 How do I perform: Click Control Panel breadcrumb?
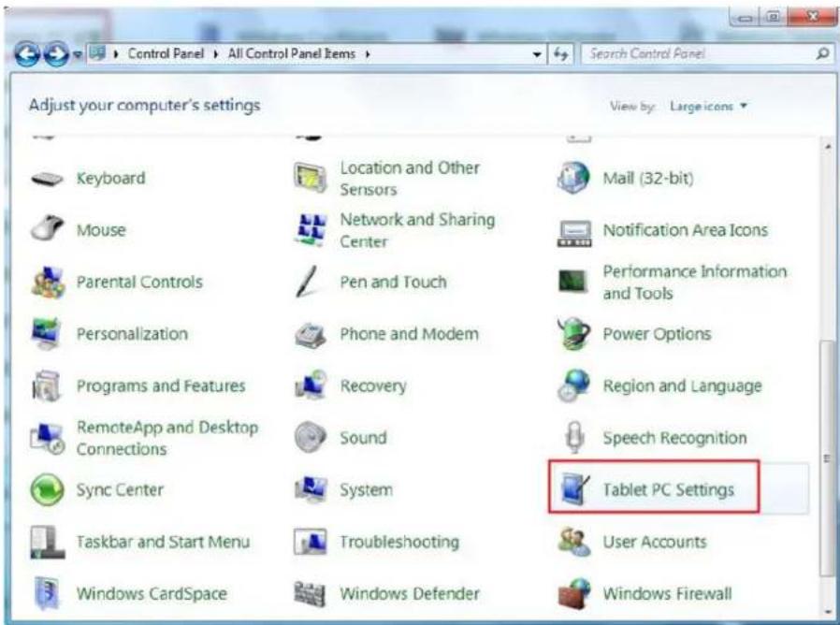tap(166, 53)
